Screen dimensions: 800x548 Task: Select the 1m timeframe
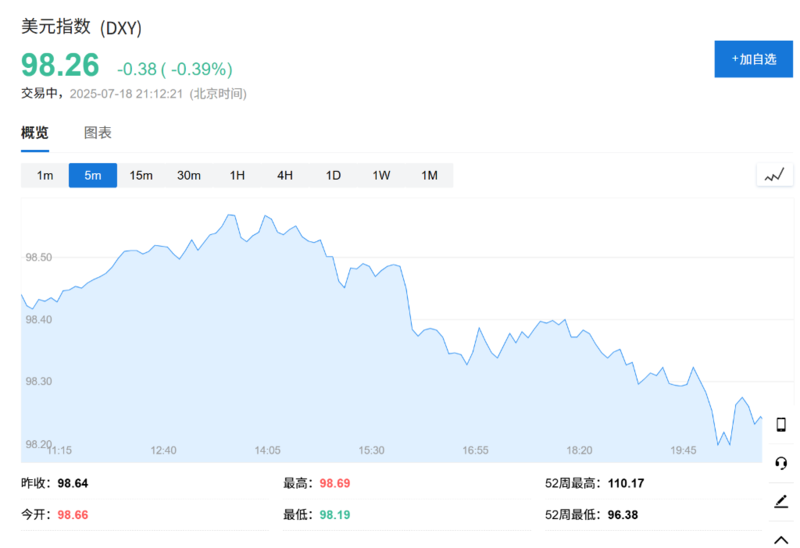(45, 176)
